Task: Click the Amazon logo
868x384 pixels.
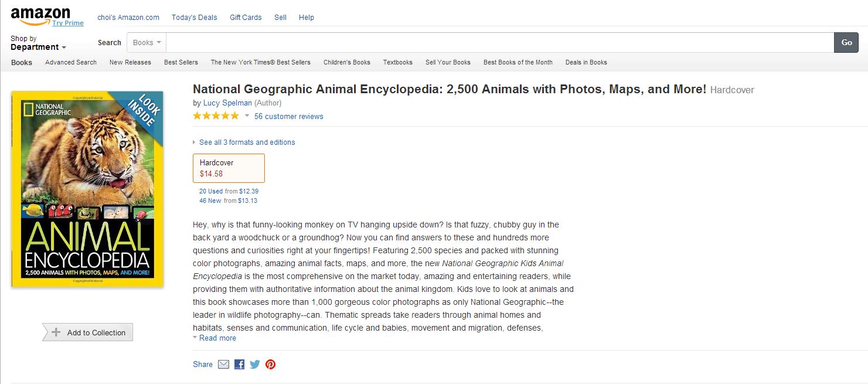Action: (x=40, y=15)
